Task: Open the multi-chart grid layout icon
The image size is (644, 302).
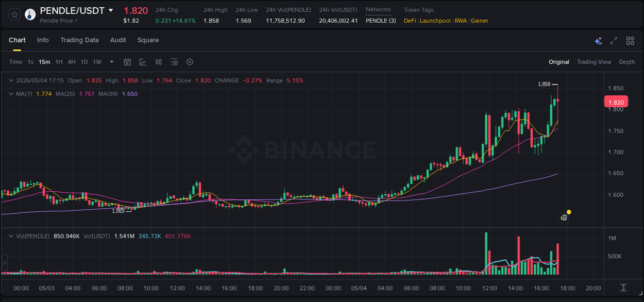Action: (x=630, y=41)
